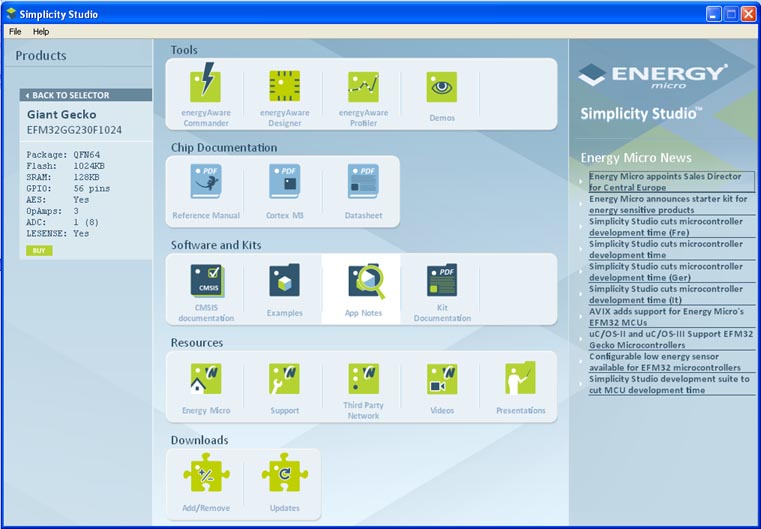Open the Demos eye icon
761x529 pixels.
point(442,87)
